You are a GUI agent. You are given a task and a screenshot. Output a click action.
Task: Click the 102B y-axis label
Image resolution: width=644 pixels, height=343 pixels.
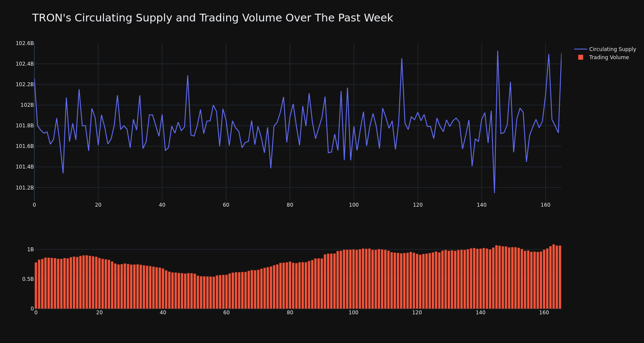tap(27, 105)
